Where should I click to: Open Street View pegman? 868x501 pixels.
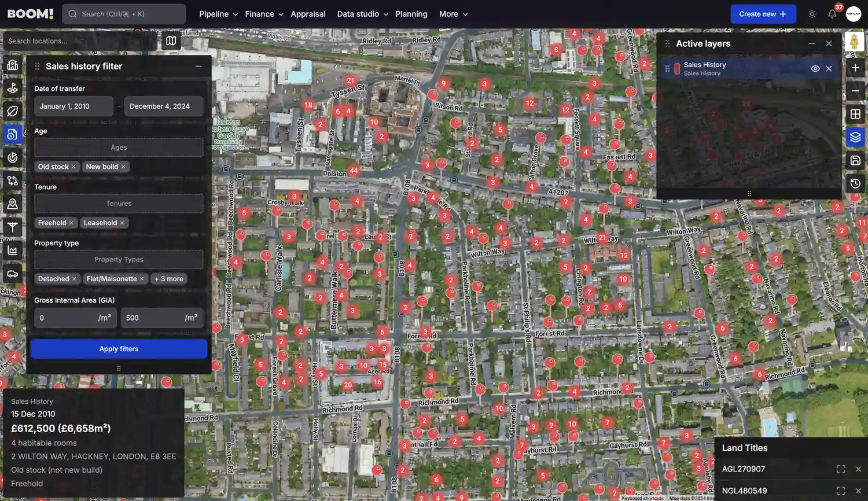point(855,42)
